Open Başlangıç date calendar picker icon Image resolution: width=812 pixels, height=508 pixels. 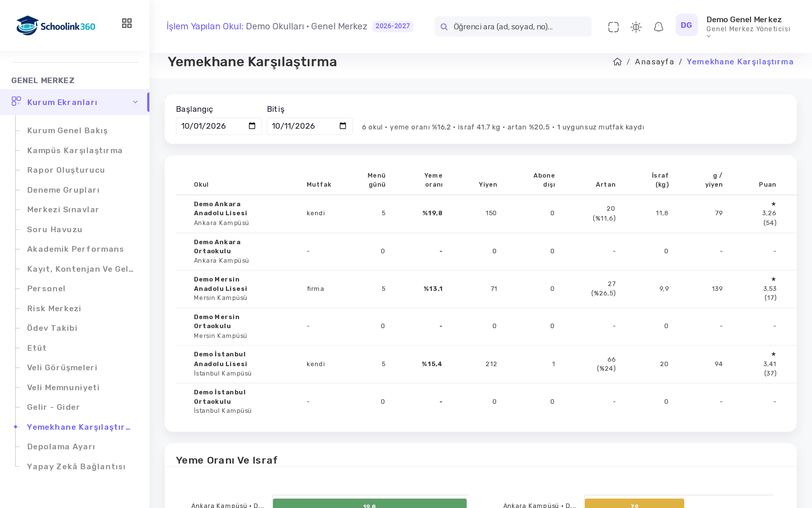pos(252,126)
